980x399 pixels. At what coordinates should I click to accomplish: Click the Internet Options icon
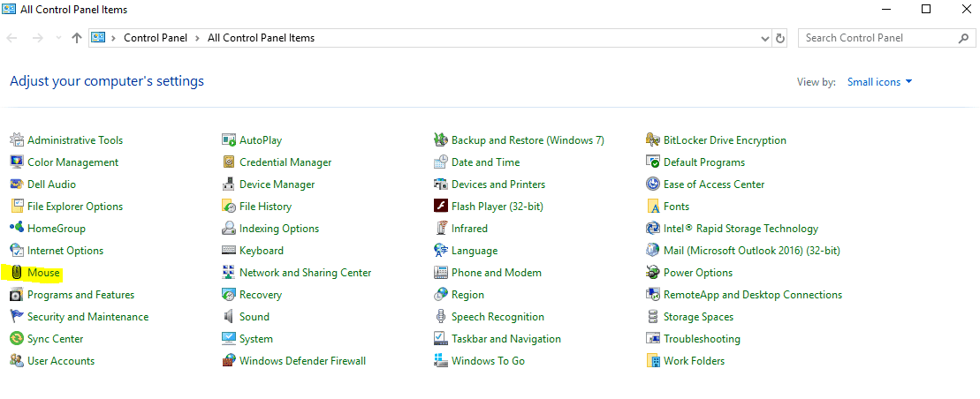[17, 251]
